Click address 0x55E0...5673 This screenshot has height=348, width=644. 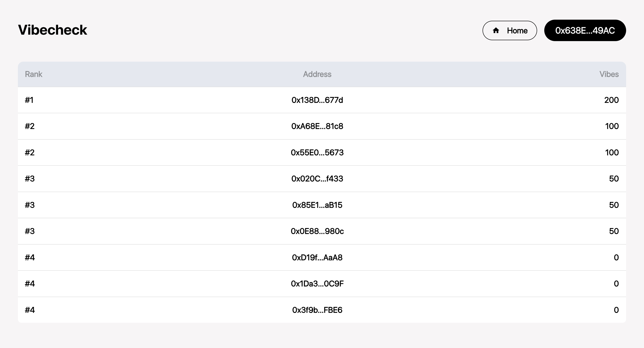coord(317,153)
